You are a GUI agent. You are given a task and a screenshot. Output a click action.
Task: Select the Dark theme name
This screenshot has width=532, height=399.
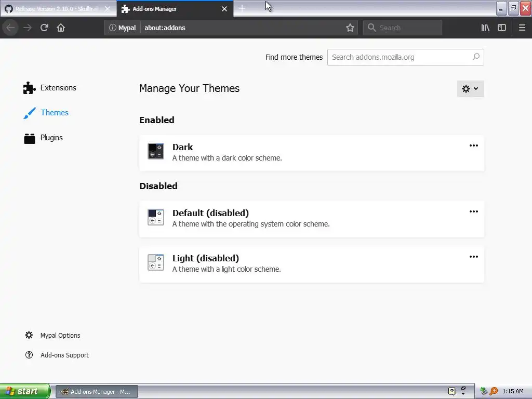(x=182, y=147)
